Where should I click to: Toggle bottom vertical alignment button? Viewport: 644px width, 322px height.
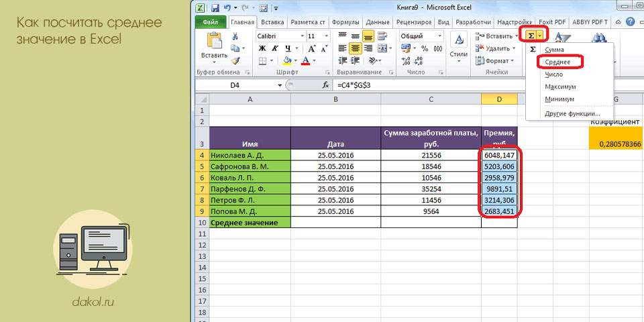[x=368, y=36]
